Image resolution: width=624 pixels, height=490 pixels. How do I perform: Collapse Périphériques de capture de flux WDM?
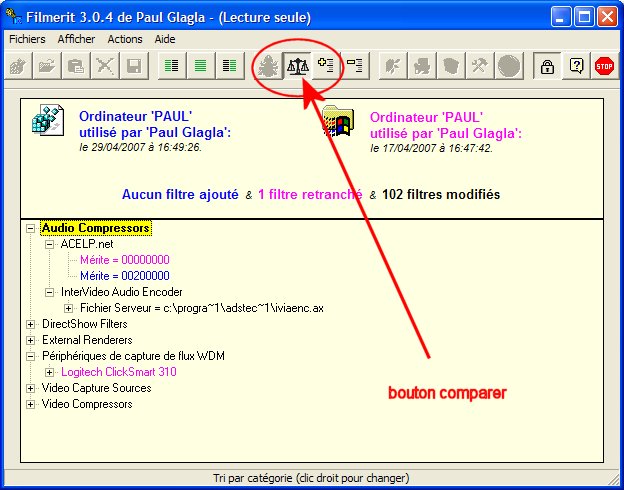(30, 356)
